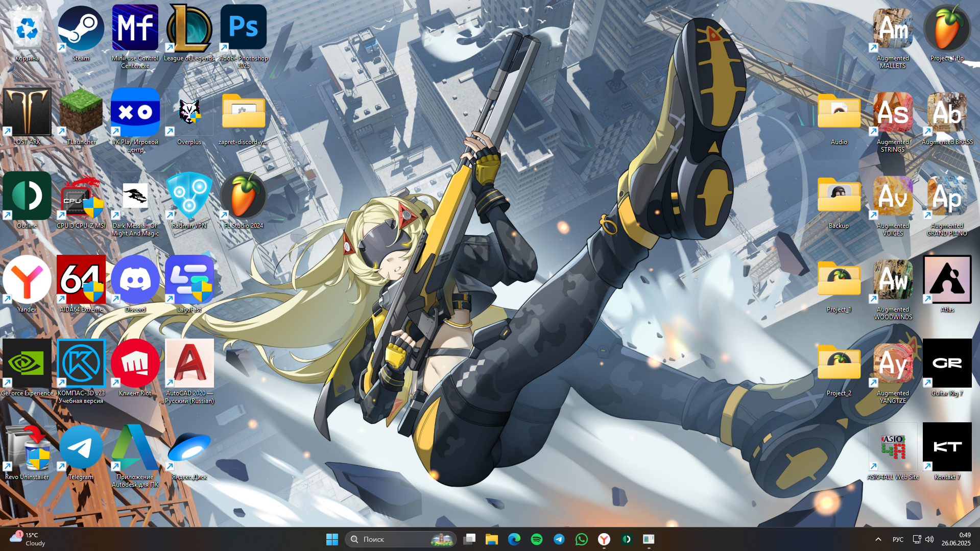Select the Augmented MALLETS shortcut
The image size is (980, 551).
pos(893,37)
